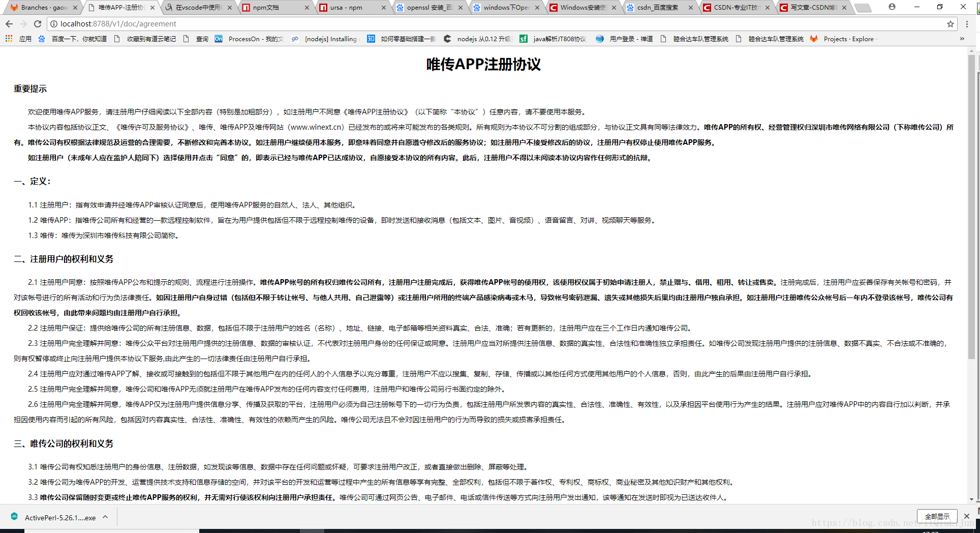
Task: Show hidden bookmarks with the overflow chevron
Action: tap(962, 39)
